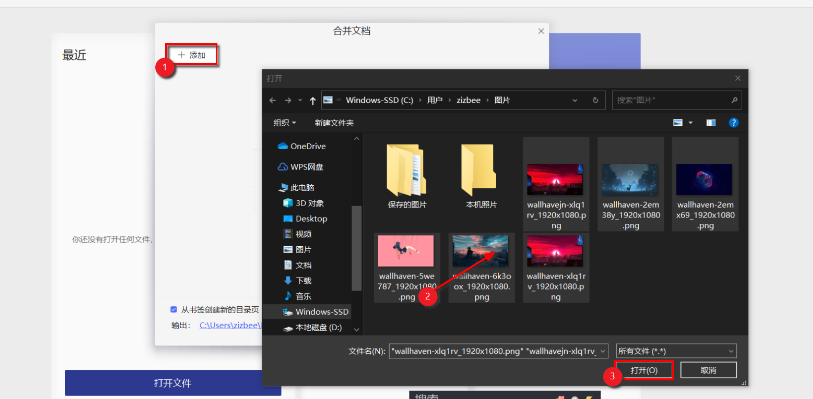Image resolution: width=813 pixels, height=399 pixels.
Task: Open the C:\Users\zizbee output path link
Action: (230, 325)
